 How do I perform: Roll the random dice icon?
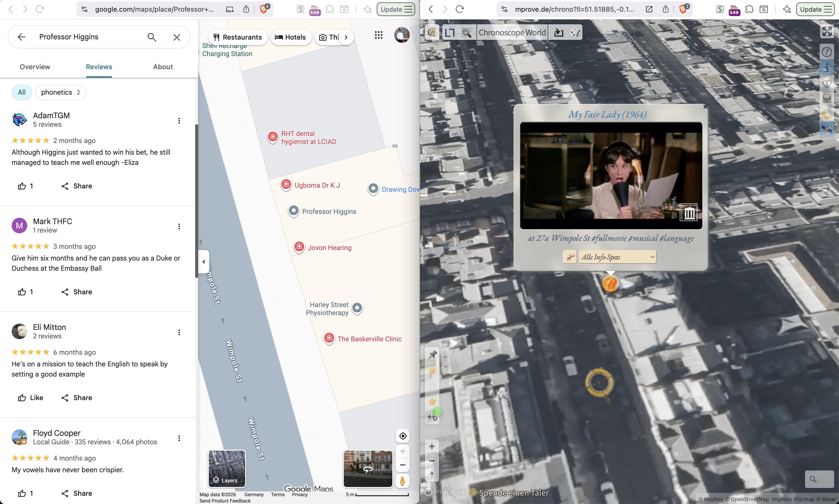[x=575, y=33]
